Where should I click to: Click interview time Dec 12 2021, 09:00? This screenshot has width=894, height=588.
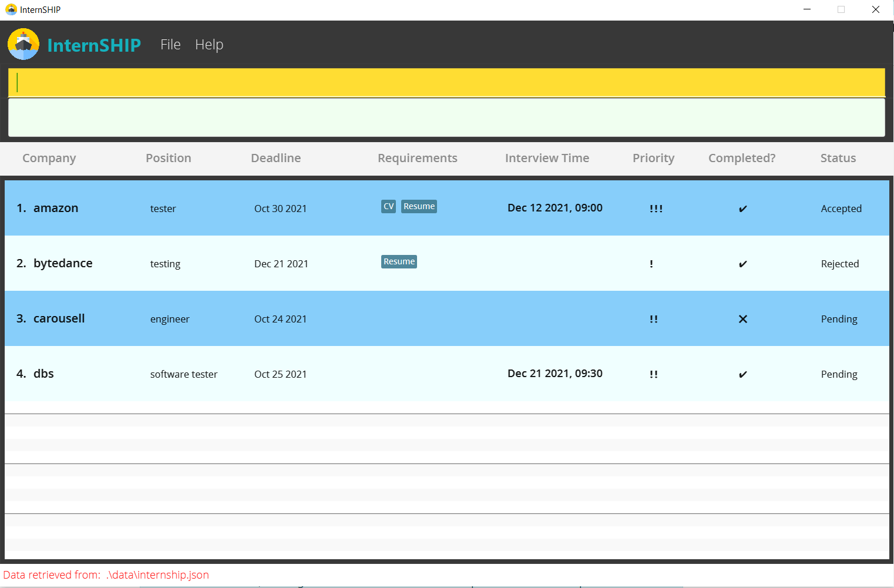point(555,208)
